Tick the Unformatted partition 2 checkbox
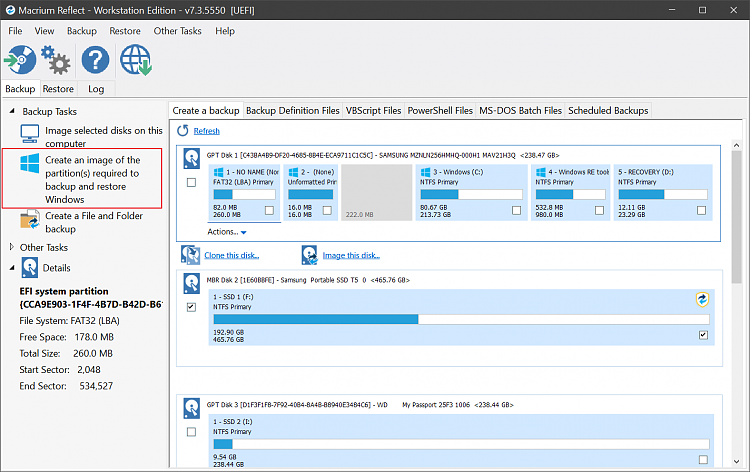This screenshot has width=750, height=472. click(x=327, y=210)
